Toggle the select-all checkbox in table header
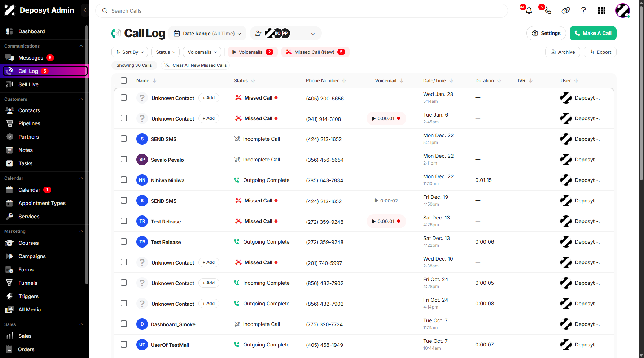Viewport: 644px width, 358px height. [124, 80]
